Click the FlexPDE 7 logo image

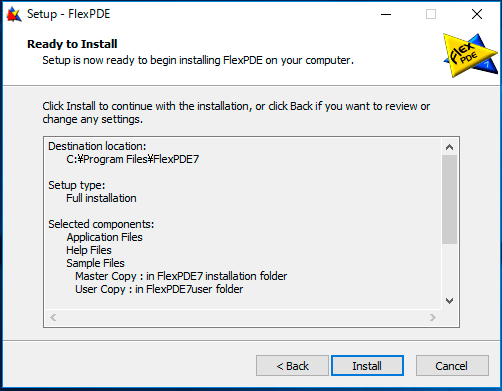coord(470,55)
